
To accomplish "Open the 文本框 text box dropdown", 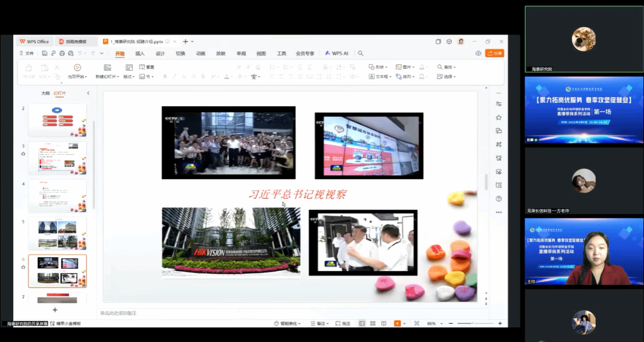I will pyautogui.click(x=380, y=76).
